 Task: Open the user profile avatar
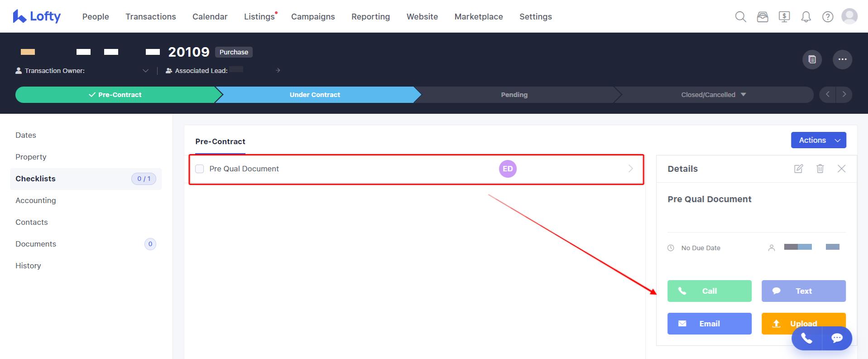(x=849, y=16)
